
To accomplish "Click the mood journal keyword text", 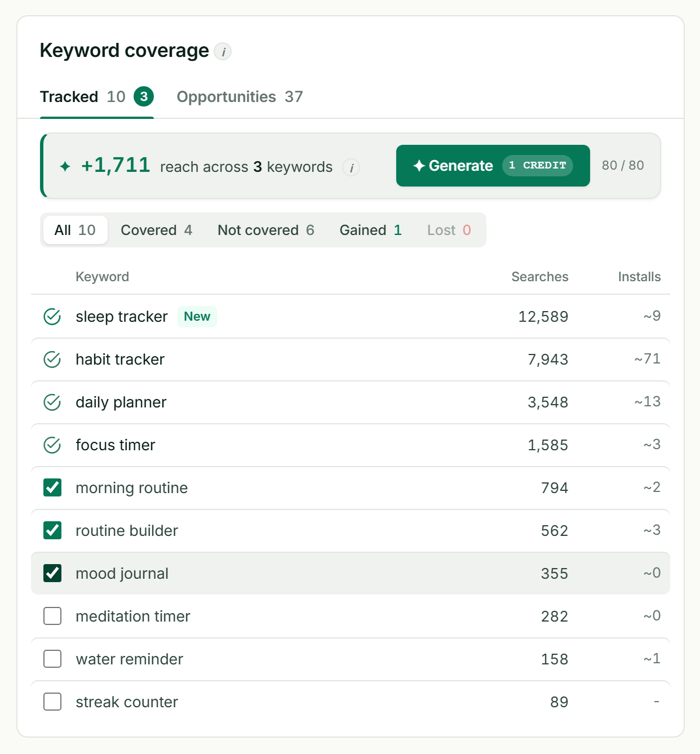I will pos(122,574).
